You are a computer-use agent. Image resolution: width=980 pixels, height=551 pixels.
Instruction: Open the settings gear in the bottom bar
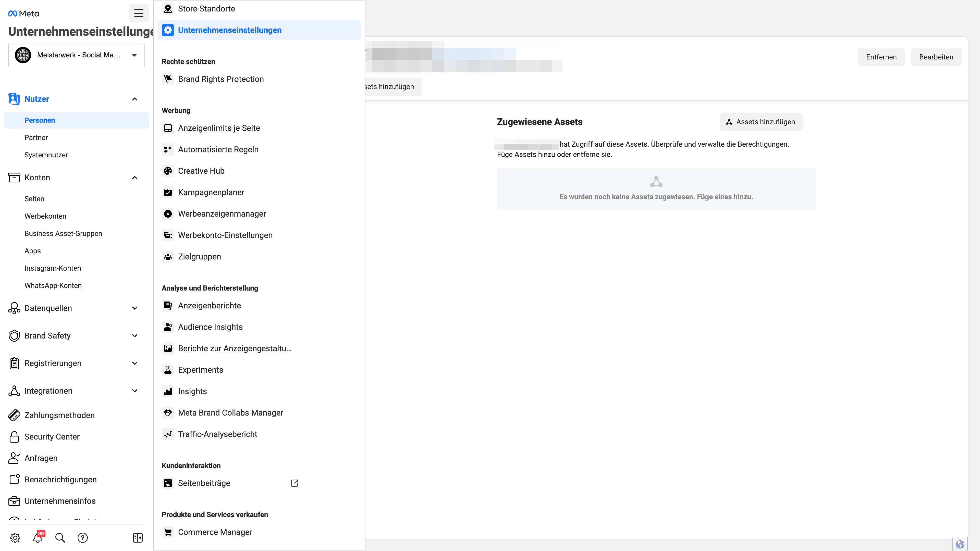pos(15,537)
